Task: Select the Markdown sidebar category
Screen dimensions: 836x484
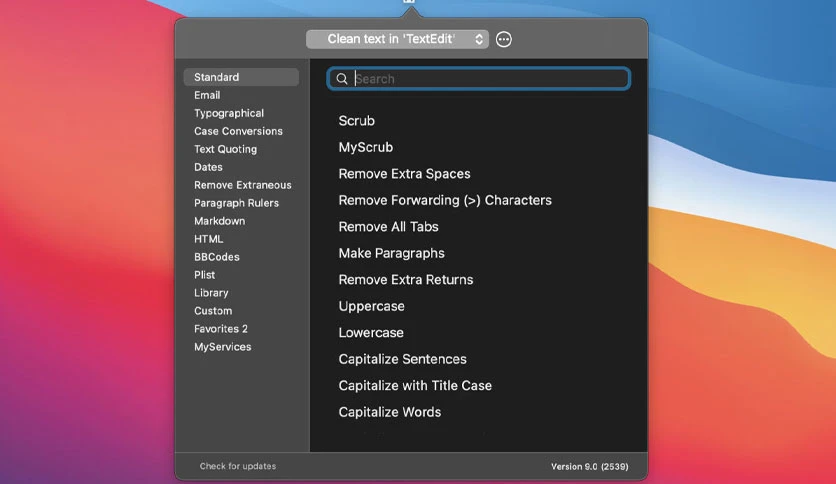Action: point(219,221)
